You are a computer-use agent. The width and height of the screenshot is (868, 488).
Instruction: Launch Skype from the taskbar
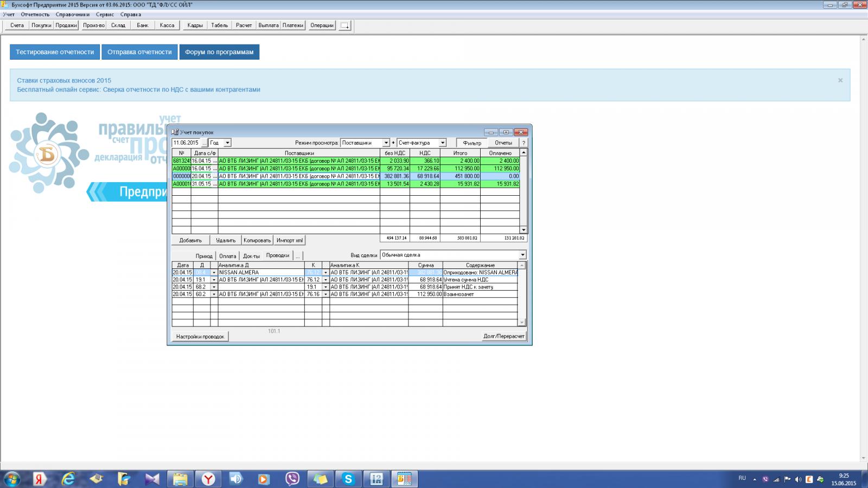click(348, 479)
